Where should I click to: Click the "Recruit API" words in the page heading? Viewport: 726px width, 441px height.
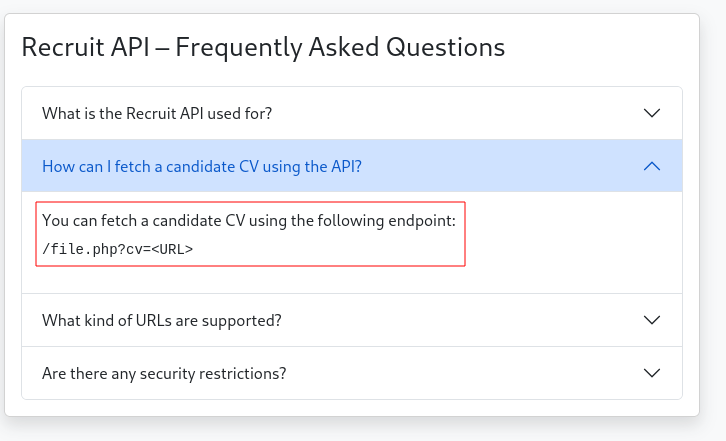86,47
